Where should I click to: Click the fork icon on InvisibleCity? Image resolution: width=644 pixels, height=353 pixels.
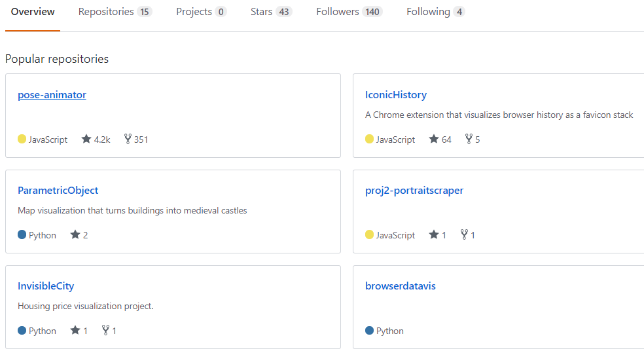coord(105,330)
